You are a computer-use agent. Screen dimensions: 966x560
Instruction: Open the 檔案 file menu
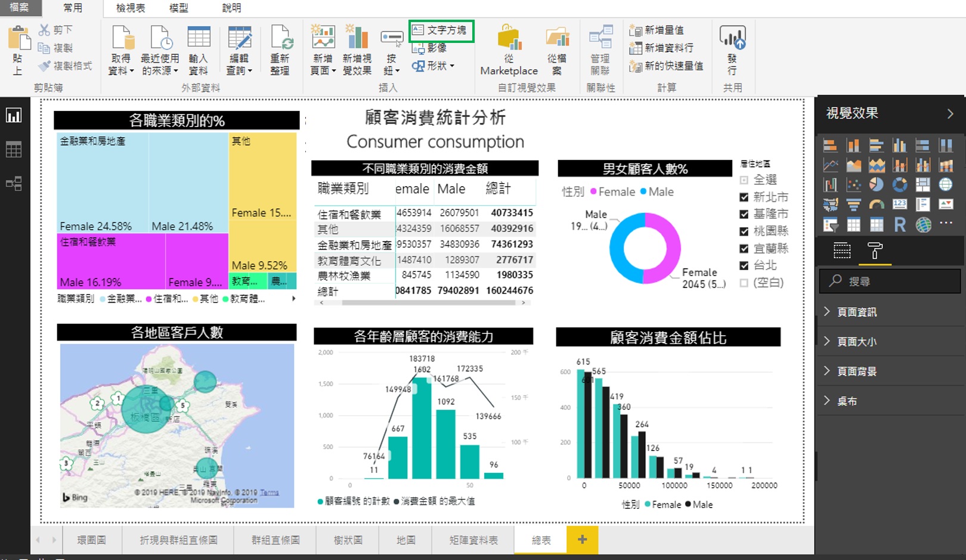tap(20, 8)
